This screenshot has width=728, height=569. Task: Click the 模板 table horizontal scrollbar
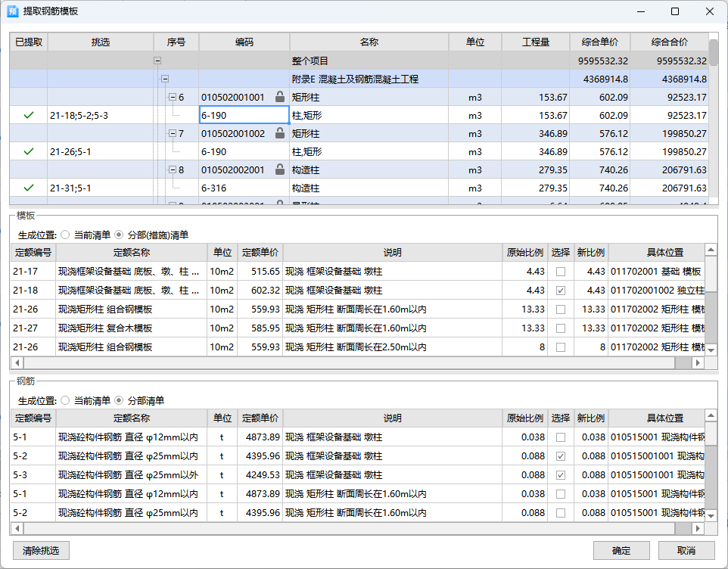(356, 363)
